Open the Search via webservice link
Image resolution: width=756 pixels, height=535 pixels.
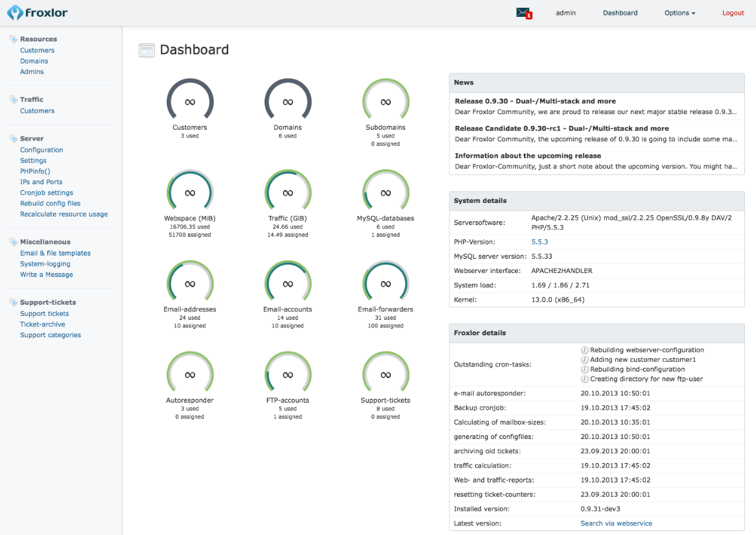[x=616, y=523]
